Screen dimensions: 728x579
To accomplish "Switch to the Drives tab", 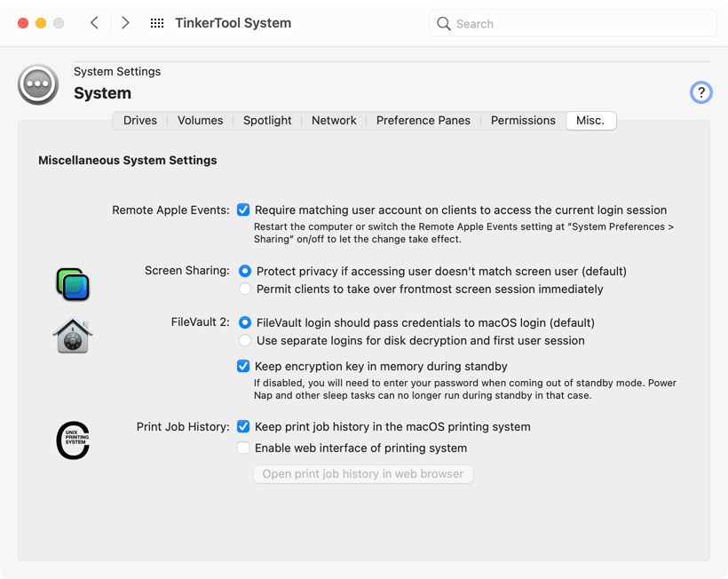I will coord(139,120).
